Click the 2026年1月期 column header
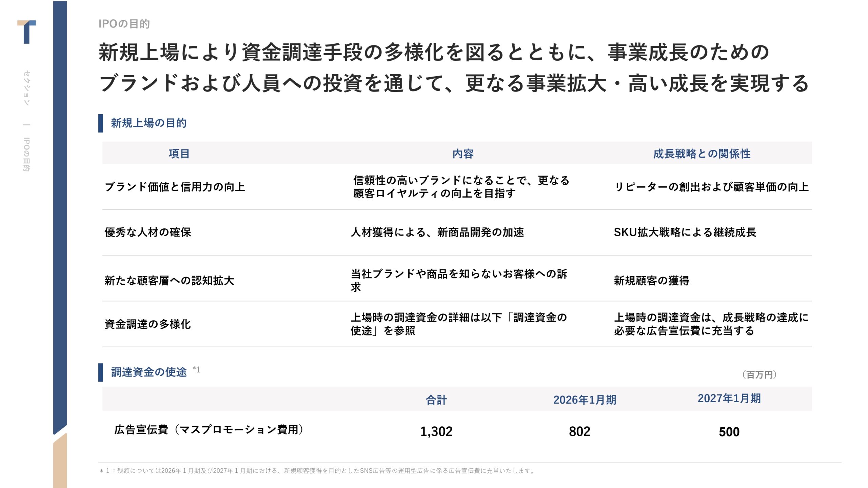This screenshot has width=868, height=488. (585, 400)
